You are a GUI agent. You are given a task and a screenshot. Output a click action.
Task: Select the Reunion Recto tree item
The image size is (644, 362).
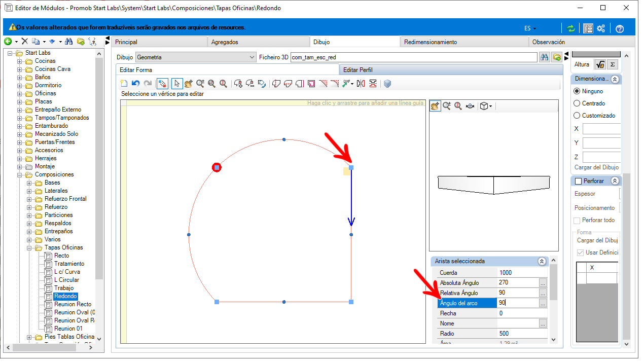(73, 304)
